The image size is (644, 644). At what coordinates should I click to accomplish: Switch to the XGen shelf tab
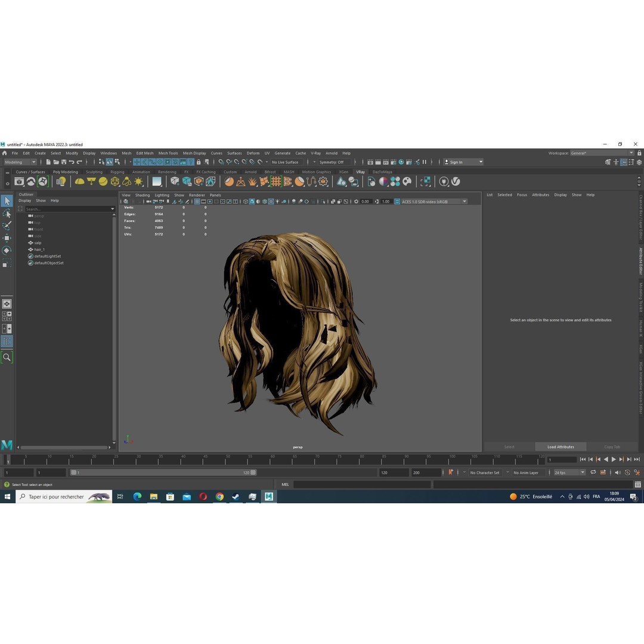point(343,172)
